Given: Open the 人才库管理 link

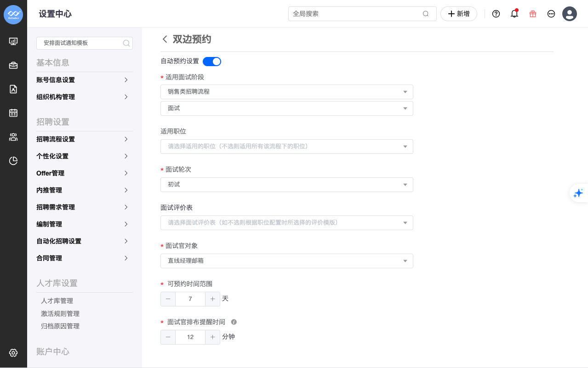Looking at the screenshot, I should pyautogui.click(x=57, y=301).
